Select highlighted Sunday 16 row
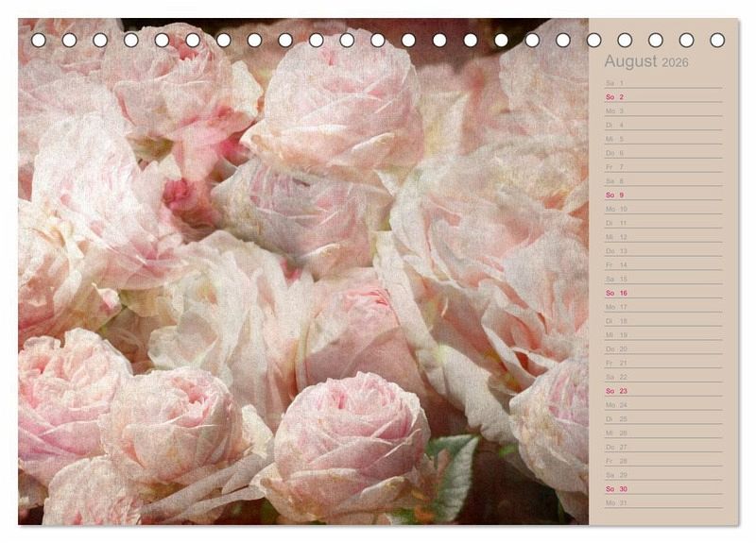This screenshot has width=756, height=543. (661, 293)
